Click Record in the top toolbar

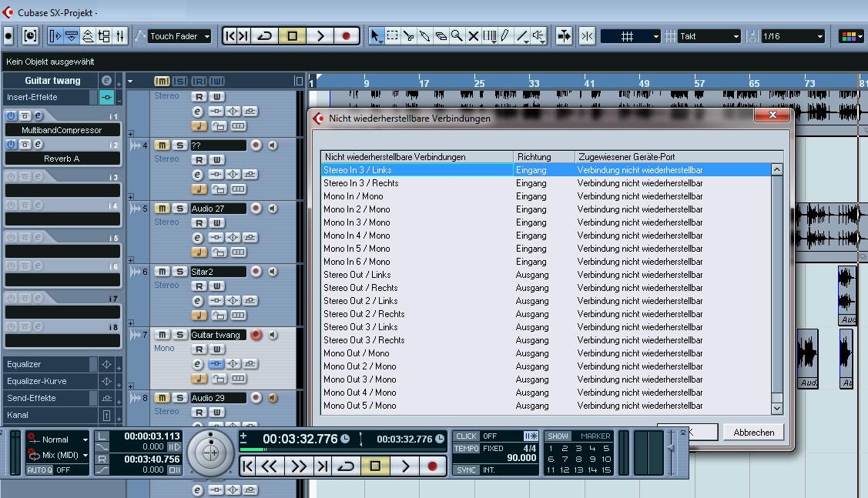click(x=347, y=36)
